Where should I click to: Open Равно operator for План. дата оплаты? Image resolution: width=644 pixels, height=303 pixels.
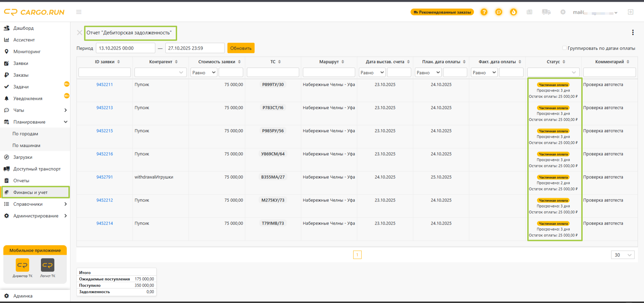click(428, 72)
